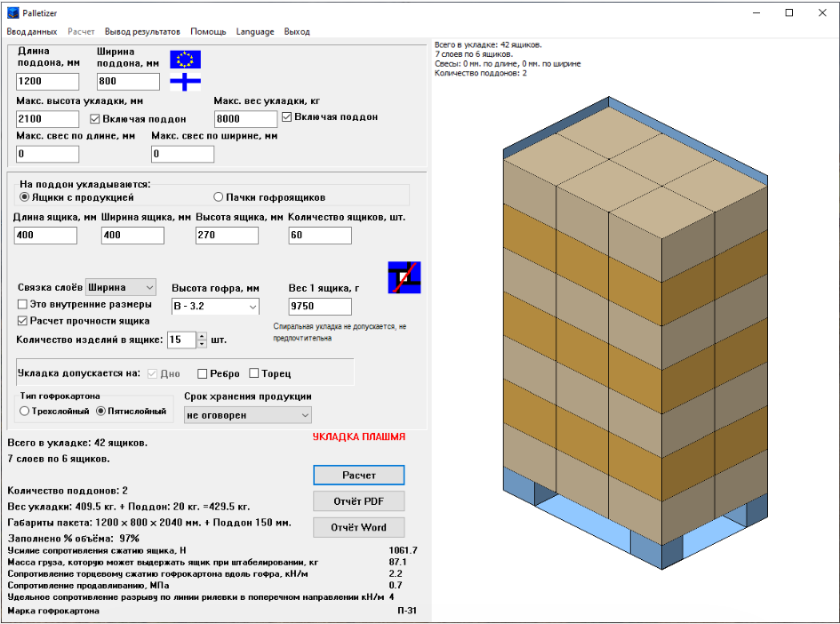The height and width of the screenshot is (624, 840).
Task: Open the 'Вывод результатов' menu
Action: click(x=142, y=32)
